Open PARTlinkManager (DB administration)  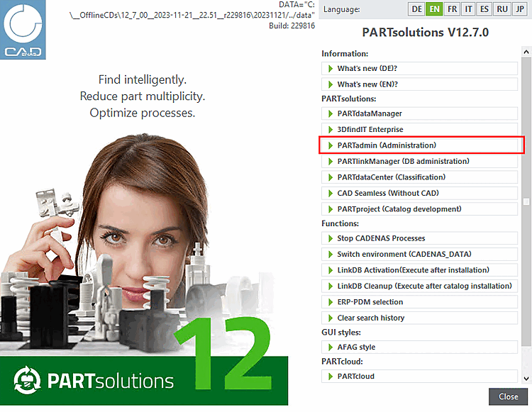(419, 162)
